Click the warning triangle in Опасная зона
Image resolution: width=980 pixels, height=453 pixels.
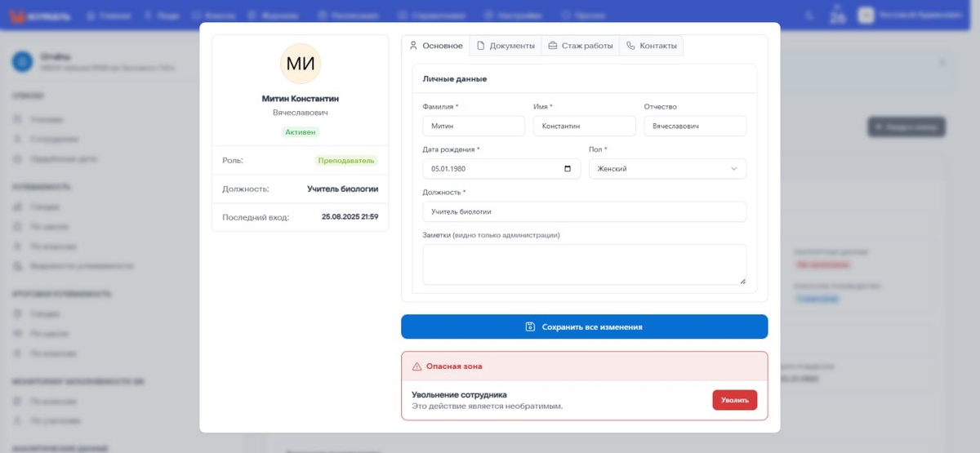click(416, 366)
